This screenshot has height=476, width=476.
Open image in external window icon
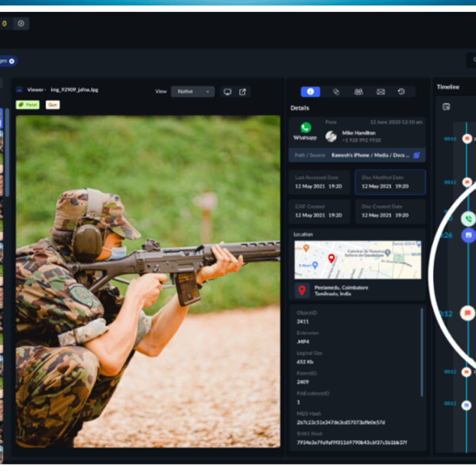point(243,92)
